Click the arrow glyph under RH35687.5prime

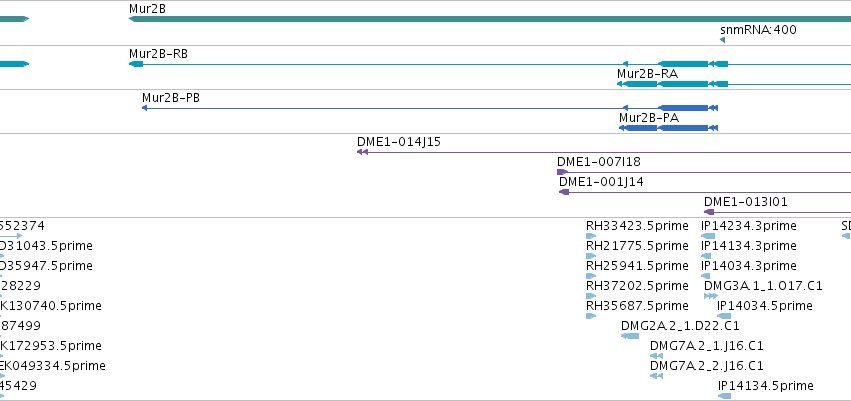coord(591,316)
